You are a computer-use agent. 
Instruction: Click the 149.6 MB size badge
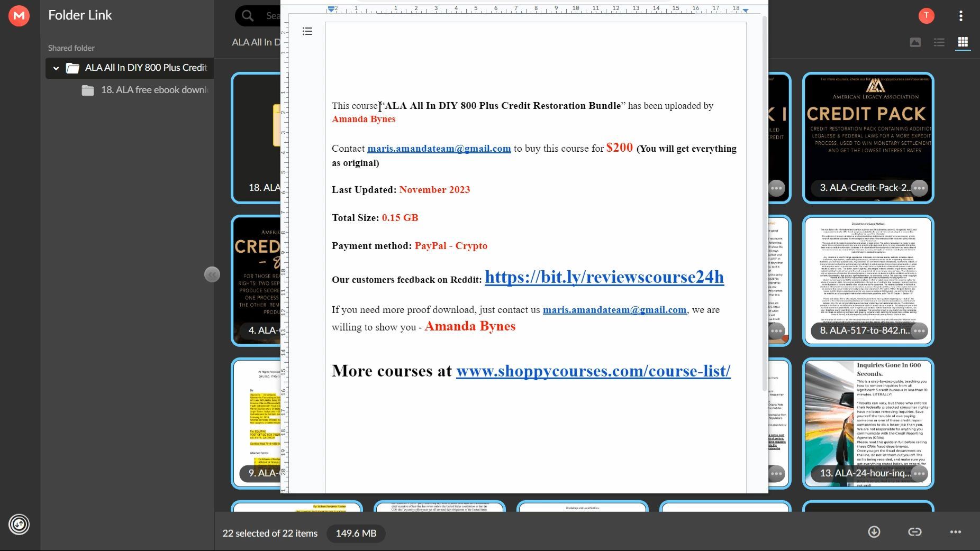tap(356, 533)
